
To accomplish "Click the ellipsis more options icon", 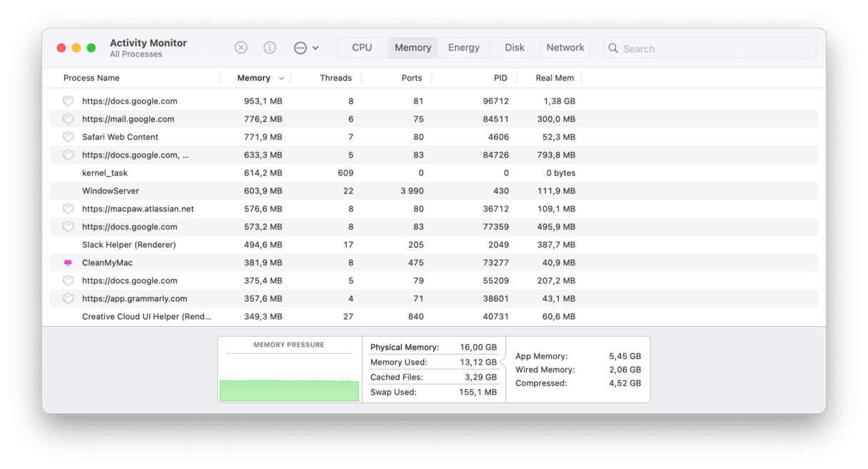I will point(301,48).
